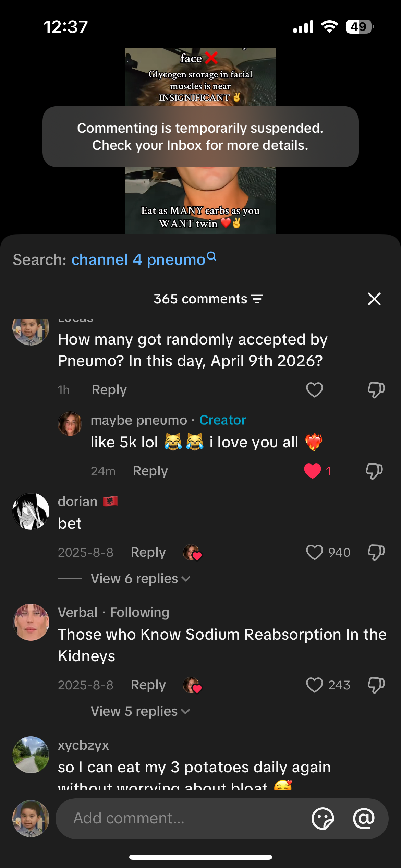This screenshot has height=868, width=401.
Task: Reply to dorian's "bet" comment
Action: [x=148, y=552]
